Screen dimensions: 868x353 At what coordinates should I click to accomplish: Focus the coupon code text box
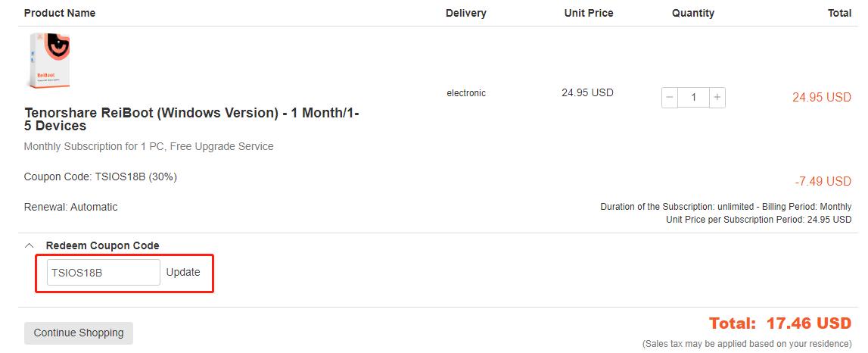point(104,272)
